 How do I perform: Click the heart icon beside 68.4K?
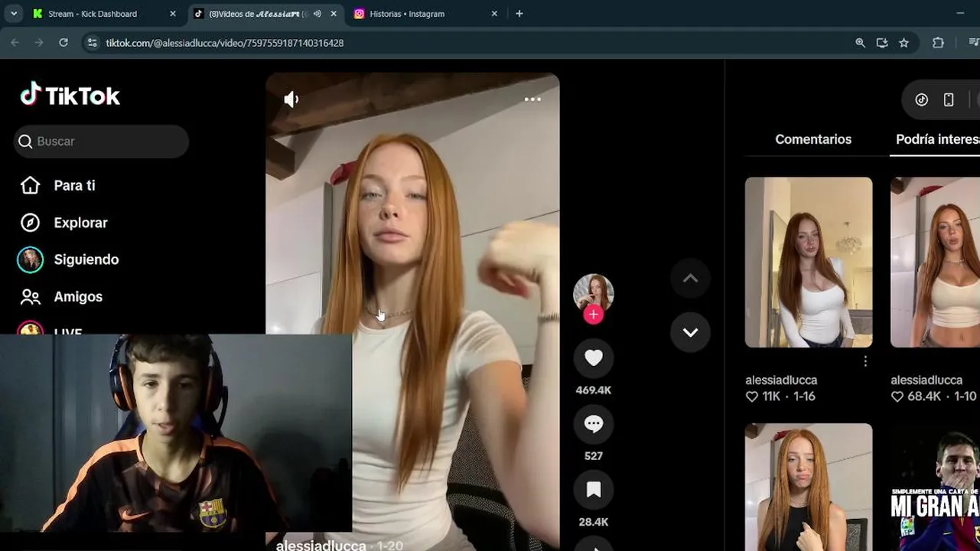click(897, 396)
